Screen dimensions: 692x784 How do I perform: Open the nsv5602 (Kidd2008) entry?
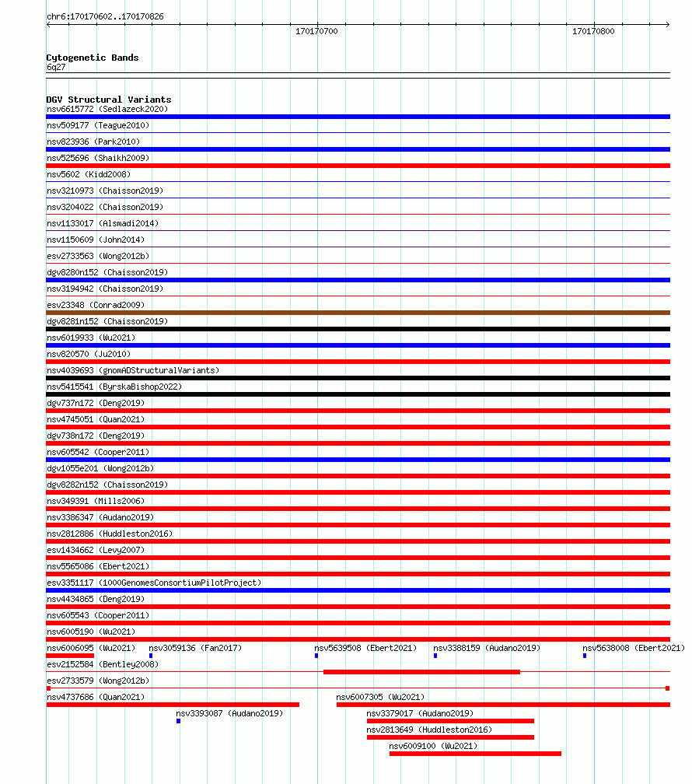[89, 174]
